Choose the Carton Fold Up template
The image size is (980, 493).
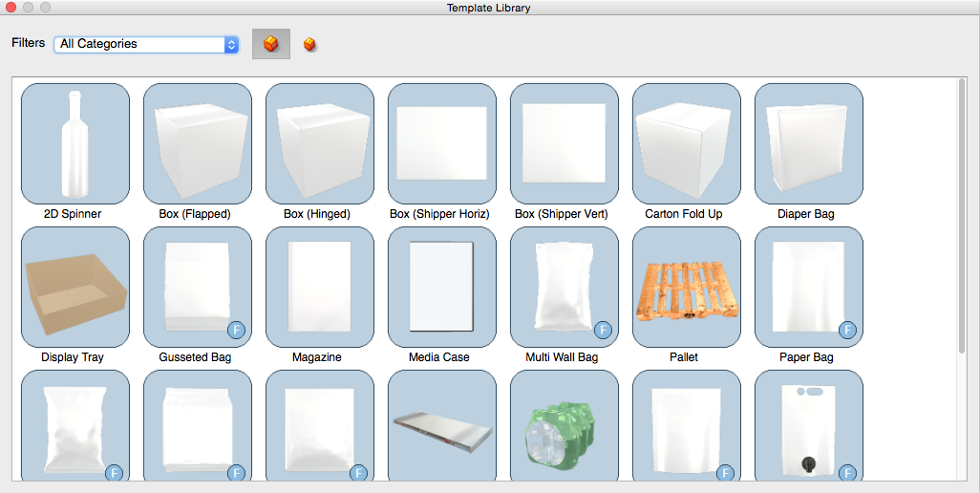[x=686, y=143]
